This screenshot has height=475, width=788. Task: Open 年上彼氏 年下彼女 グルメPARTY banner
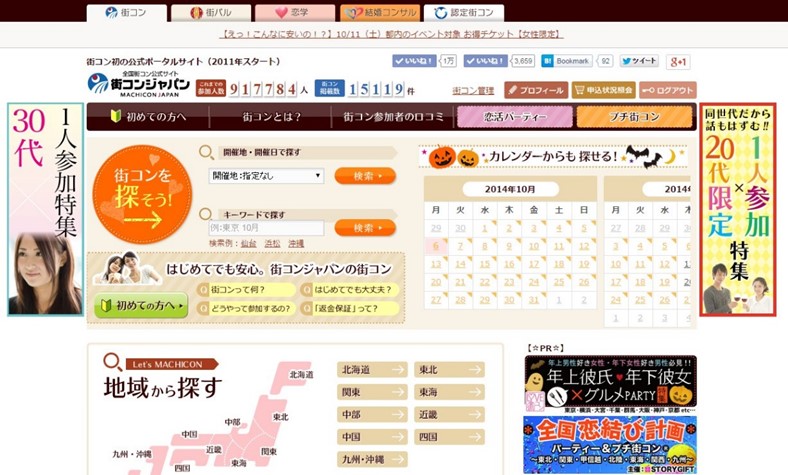610,384
